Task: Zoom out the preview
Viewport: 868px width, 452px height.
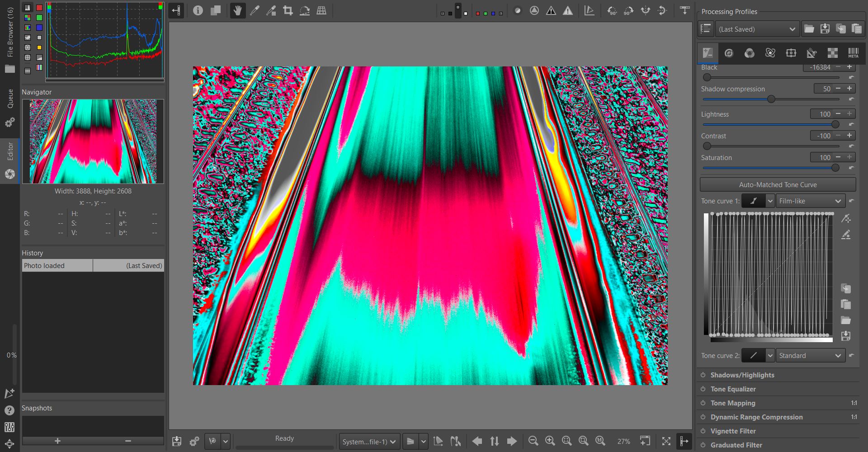Action: [533, 441]
